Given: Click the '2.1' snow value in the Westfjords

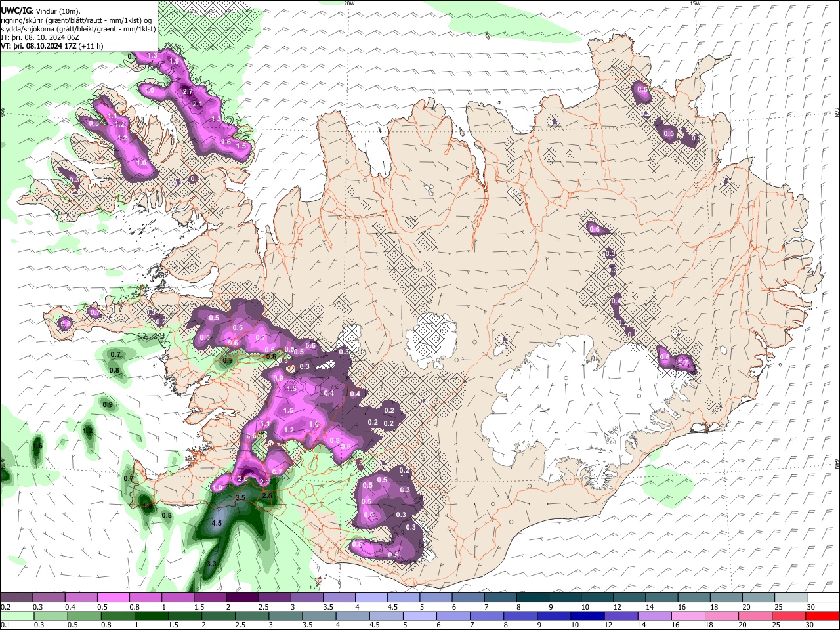Looking at the screenshot, I should point(197,104).
